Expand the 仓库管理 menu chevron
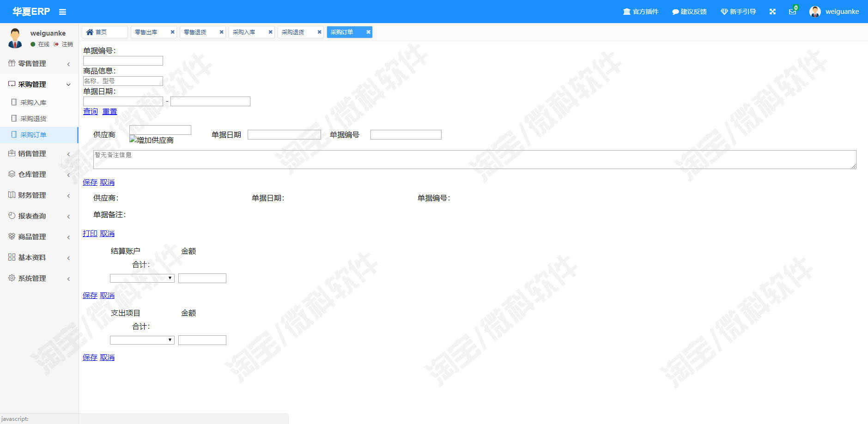This screenshot has height=424, width=868. 68,175
